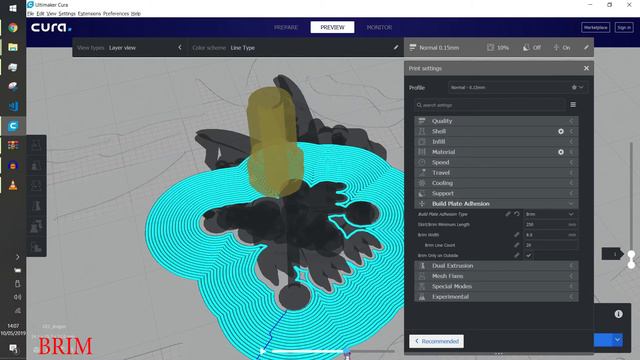640x360 pixels.
Task: Click the pencil icon on the print settings summary bar
Action: [586, 48]
